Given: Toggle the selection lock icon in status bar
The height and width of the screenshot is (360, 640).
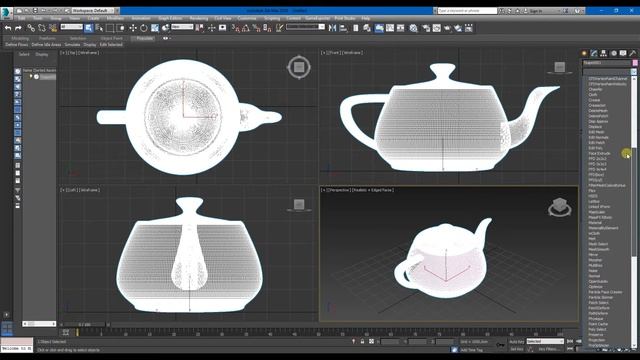Looking at the screenshot, I should tap(362, 342).
